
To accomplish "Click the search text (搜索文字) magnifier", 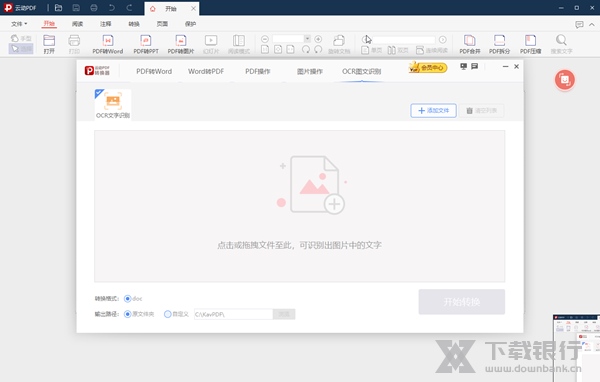I will (561, 44).
